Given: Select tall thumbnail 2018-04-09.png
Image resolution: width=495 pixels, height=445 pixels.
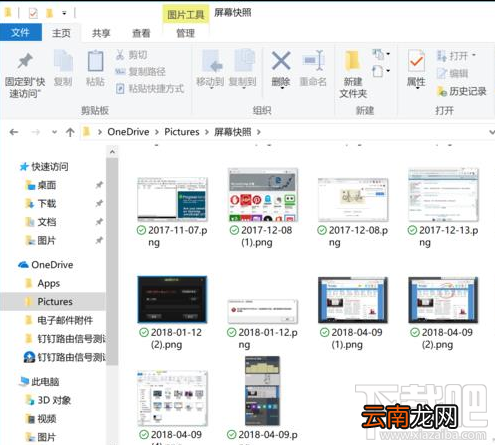Looking at the screenshot, I should [x=262, y=391].
